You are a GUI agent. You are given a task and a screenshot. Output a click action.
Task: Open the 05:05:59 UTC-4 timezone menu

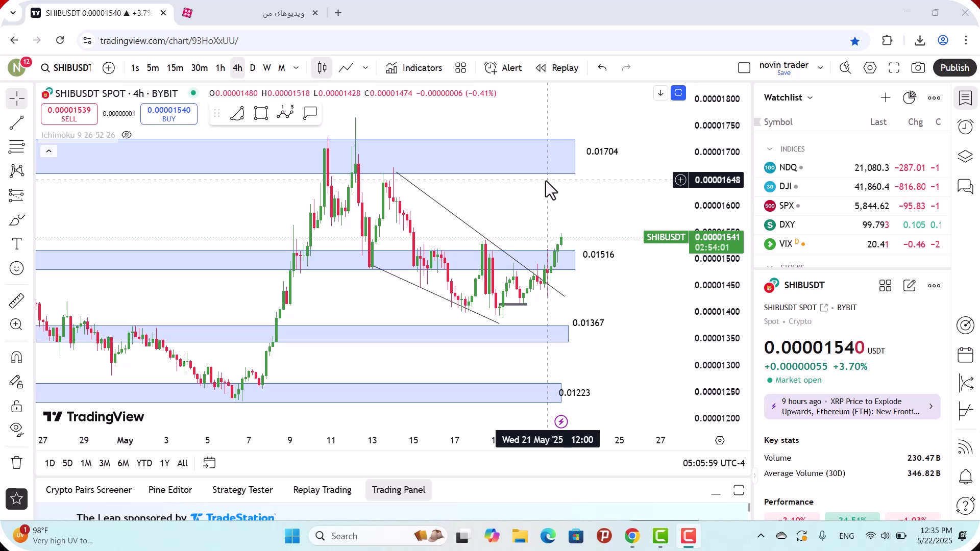pos(714,463)
